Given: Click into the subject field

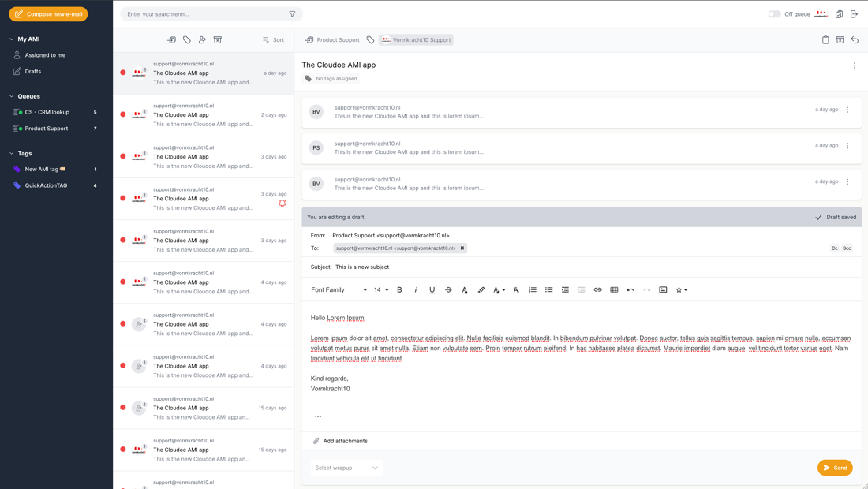Looking at the screenshot, I should (552, 267).
